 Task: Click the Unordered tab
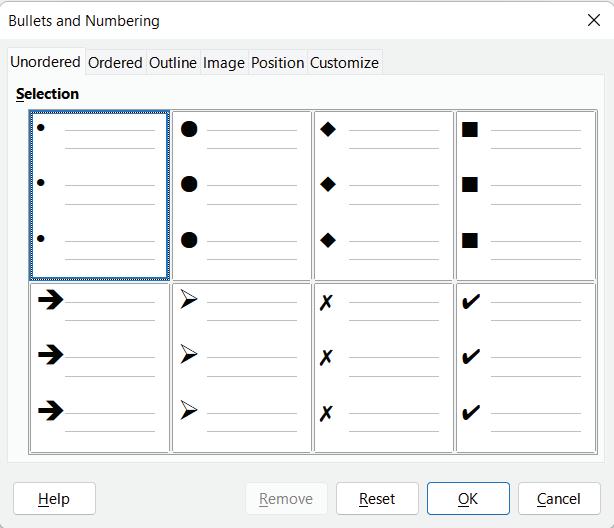coord(45,61)
